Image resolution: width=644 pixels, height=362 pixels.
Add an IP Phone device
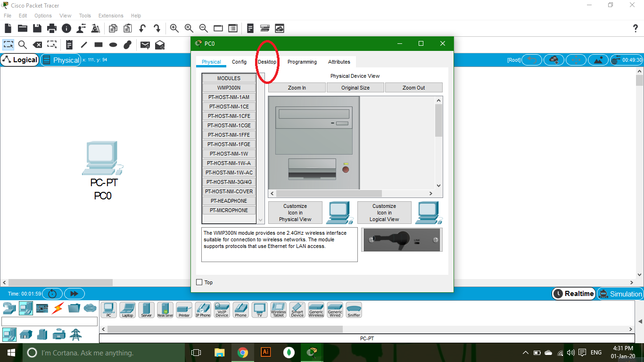point(203,310)
